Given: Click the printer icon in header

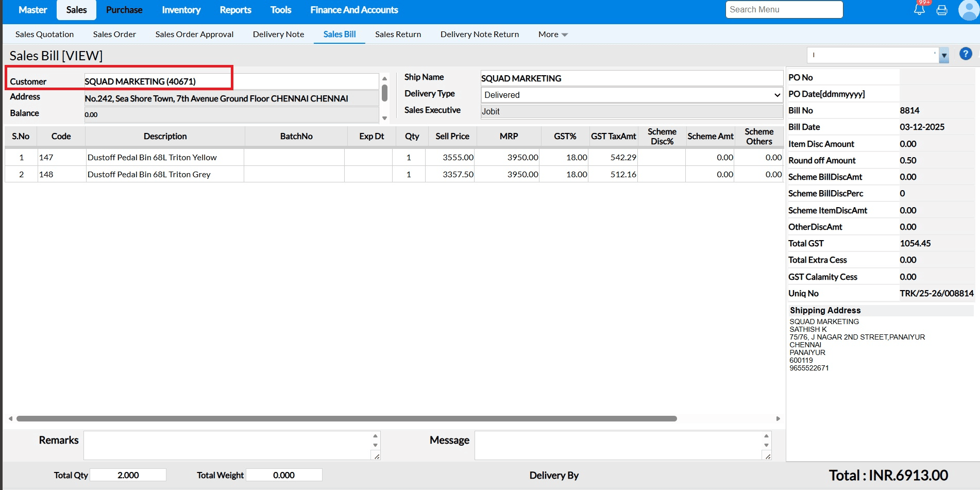Looking at the screenshot, I should pyautogui.click(x=942, y=10).
